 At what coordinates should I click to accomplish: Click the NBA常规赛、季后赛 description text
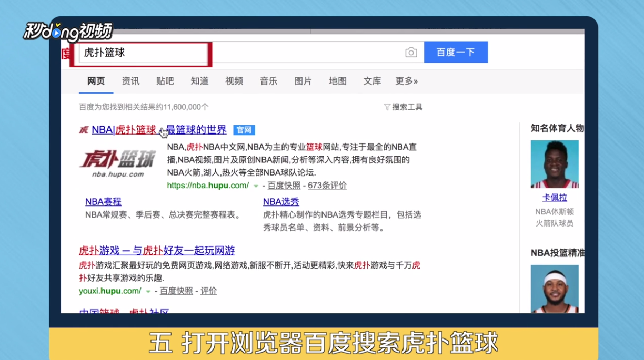coord(163,215)
